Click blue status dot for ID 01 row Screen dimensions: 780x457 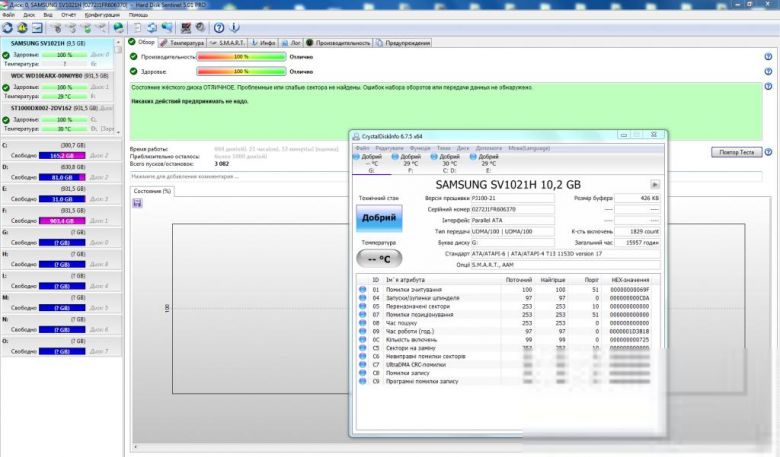(363, 289)
